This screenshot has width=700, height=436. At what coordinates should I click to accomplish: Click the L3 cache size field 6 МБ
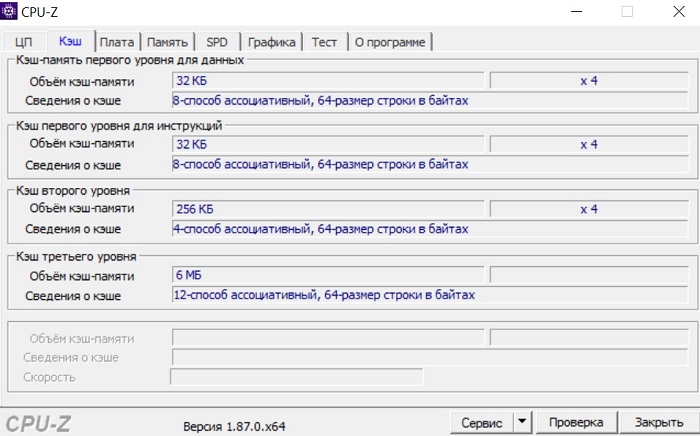tap(328, 275)
